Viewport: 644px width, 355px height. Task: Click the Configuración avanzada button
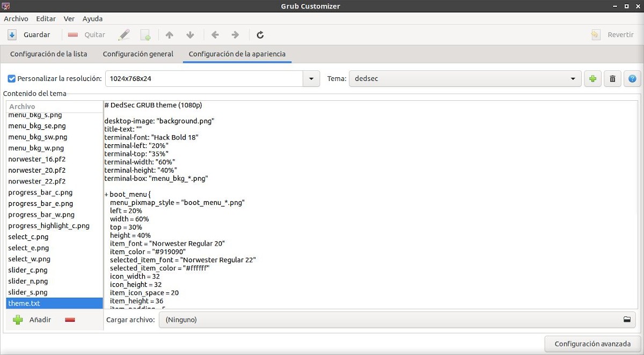tap(591, 344)
